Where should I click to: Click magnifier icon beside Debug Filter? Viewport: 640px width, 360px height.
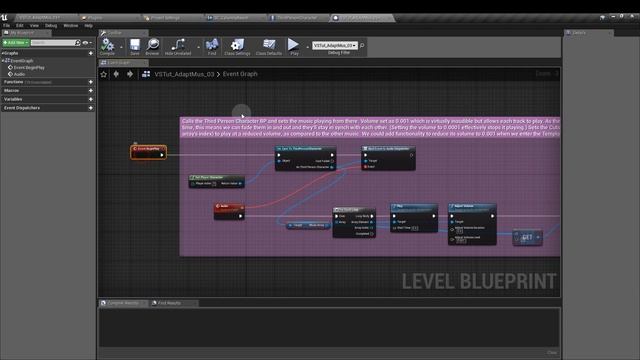click(362, 45)
